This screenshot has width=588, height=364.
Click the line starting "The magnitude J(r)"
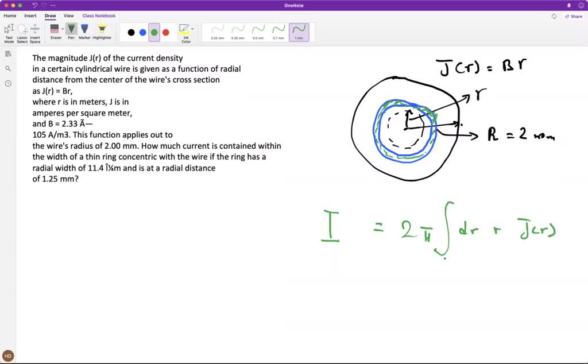click(x=107, y=58)
